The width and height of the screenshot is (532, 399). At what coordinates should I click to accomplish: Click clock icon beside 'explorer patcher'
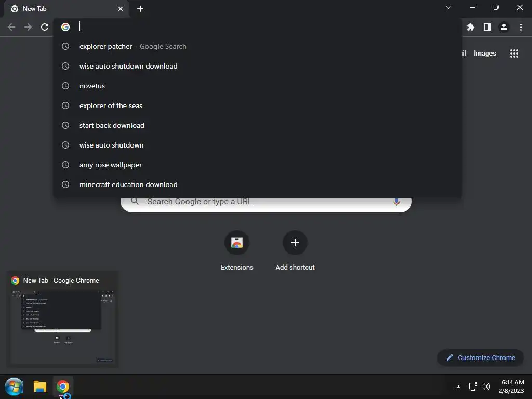click(65, 46)
